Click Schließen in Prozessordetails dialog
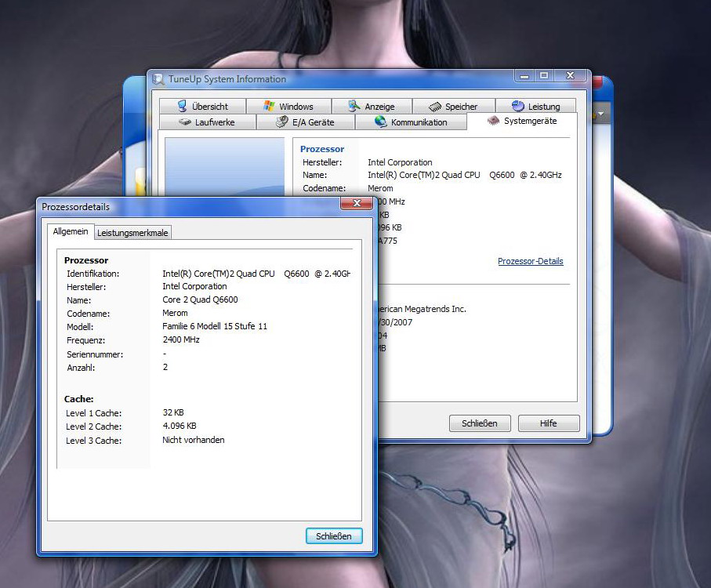Viewport: 711px width, 588px height. tap(334, 536)
